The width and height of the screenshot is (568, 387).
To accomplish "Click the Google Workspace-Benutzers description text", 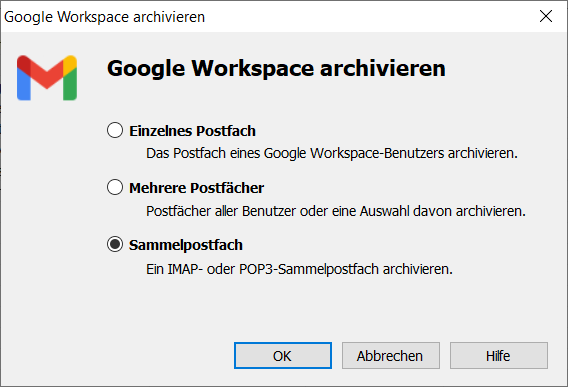I will (x=332, y=153).
